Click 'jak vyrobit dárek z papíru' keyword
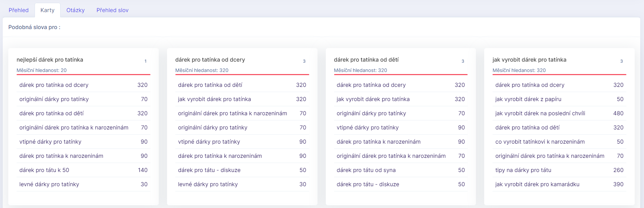Image resolution: width=644 pixels, height=208 pixels. [528, 99]
